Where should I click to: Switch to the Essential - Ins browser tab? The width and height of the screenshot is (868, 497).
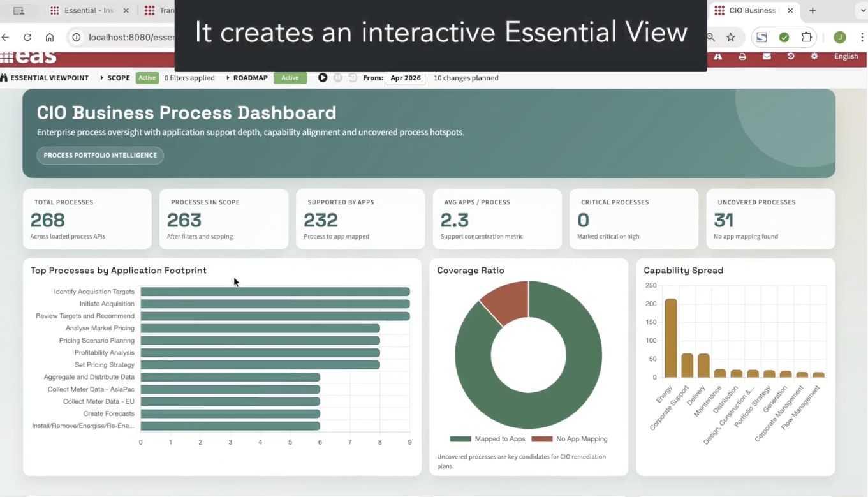pyautogui.click(x=89, y=10)
